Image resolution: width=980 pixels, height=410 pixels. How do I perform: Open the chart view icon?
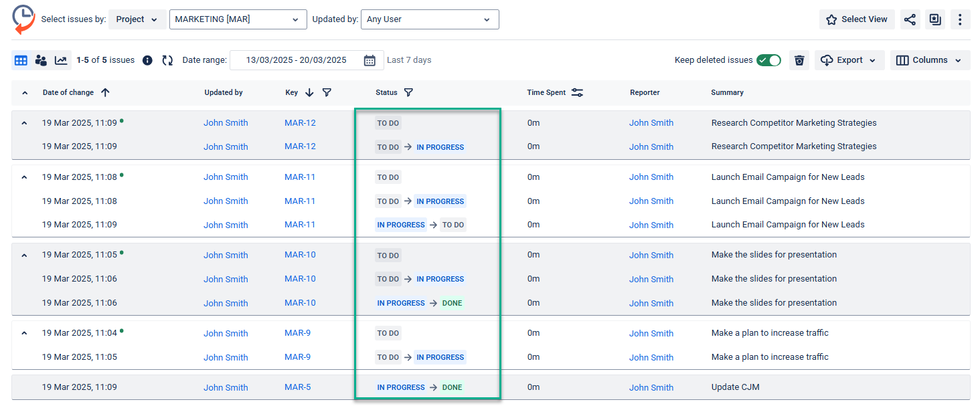[62, 60]
